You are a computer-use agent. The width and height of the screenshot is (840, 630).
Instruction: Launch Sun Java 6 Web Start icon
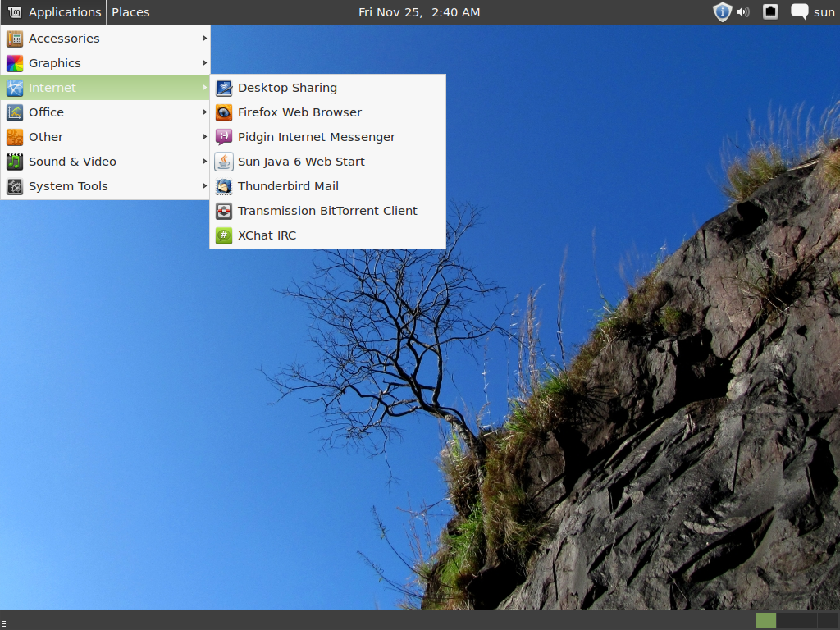(x=223, y=162)
